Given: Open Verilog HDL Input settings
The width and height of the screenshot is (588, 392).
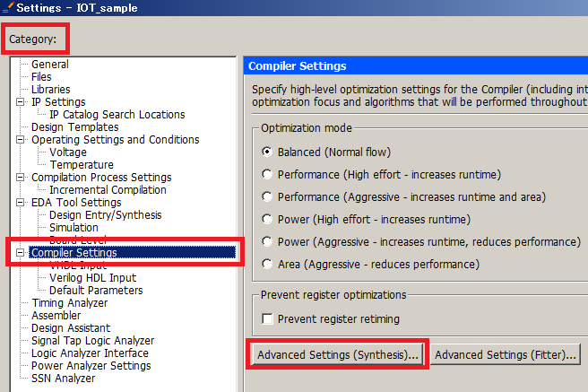Looking at the screenshot, I should click(92, 278).
